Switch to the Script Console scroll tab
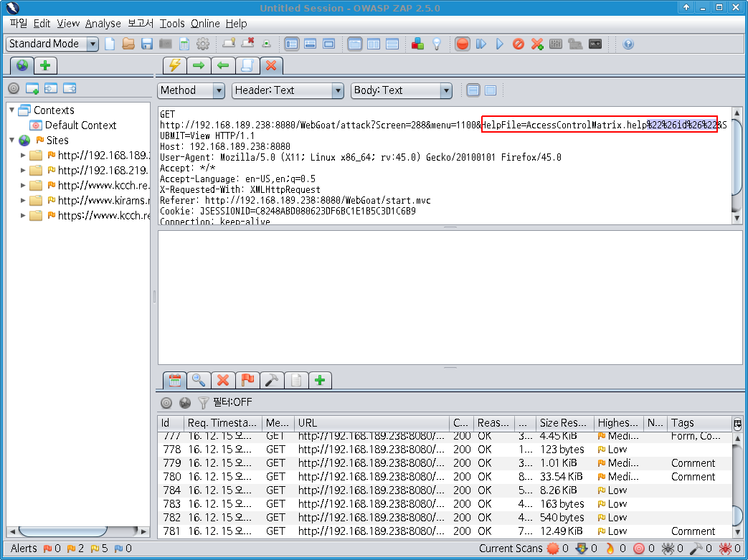The height and width of the screenshot is (560, 748). (x=247, y=65)
